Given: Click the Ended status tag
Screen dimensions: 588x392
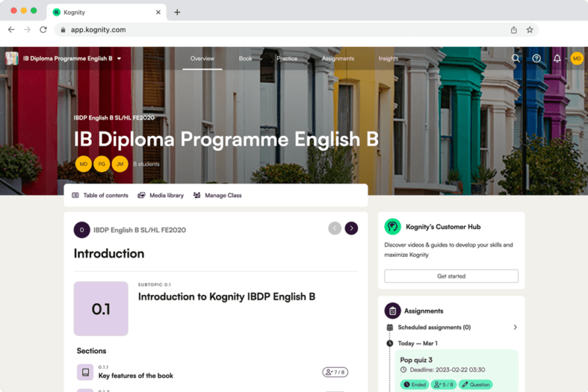Looking at the screenshot, I should (x=415, y=385).
